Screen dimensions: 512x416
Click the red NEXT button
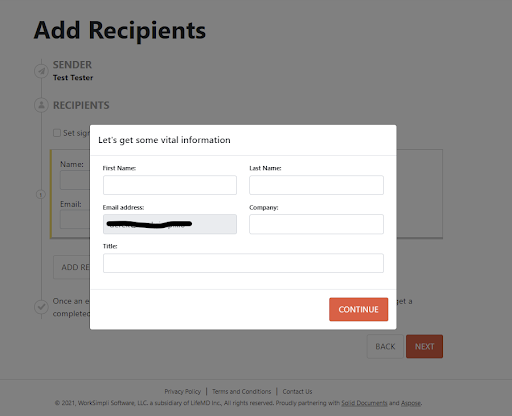click(x=425, y=347)
